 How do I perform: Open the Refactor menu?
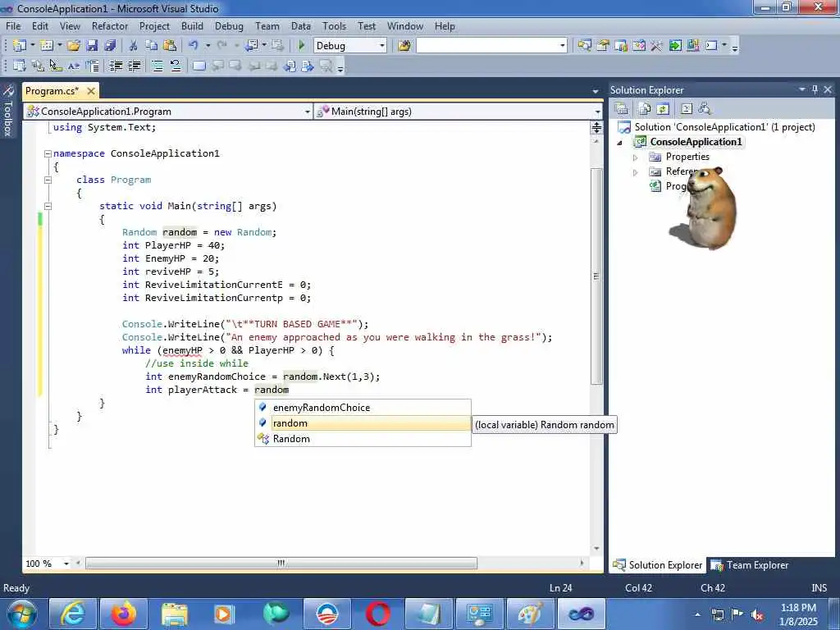pyautogui.click(x=110, y=25)
